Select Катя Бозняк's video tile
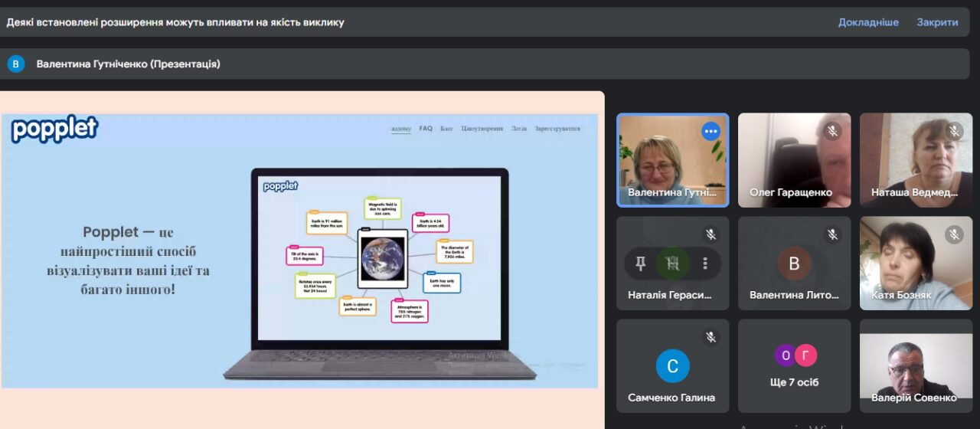 [916, 263]
